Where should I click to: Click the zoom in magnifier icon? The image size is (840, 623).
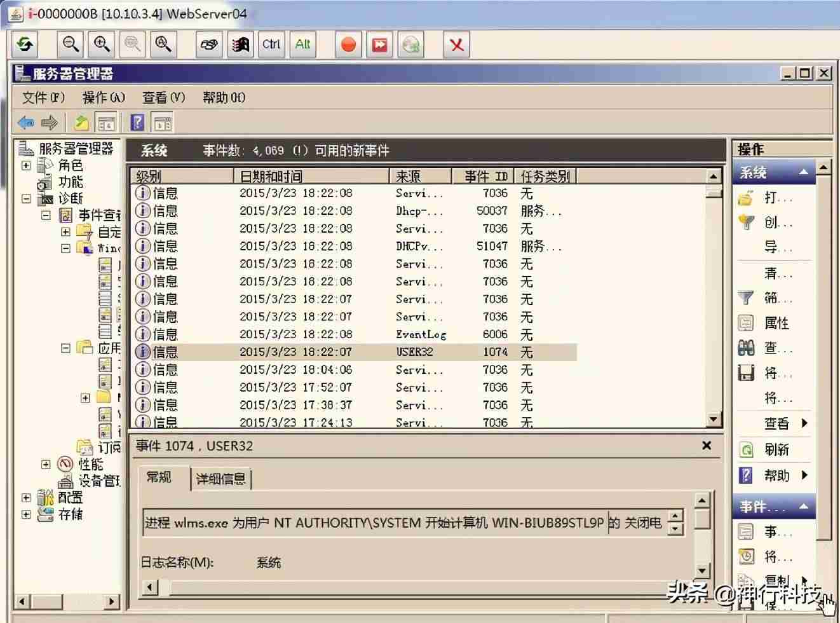(102, 44)
